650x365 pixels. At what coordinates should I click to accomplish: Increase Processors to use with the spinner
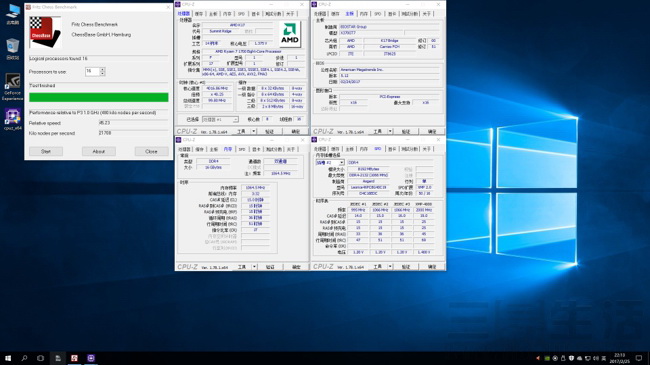tap(102, 69)
